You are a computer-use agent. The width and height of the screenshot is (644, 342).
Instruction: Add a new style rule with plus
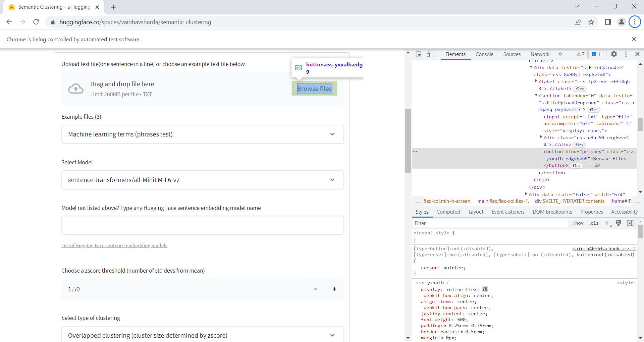607,223
